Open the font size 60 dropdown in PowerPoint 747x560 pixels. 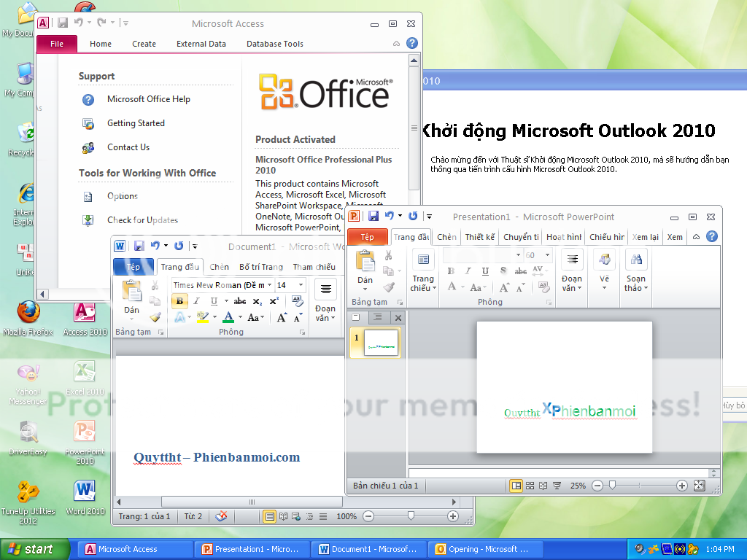pyautogui.click(x=547, y=255)
